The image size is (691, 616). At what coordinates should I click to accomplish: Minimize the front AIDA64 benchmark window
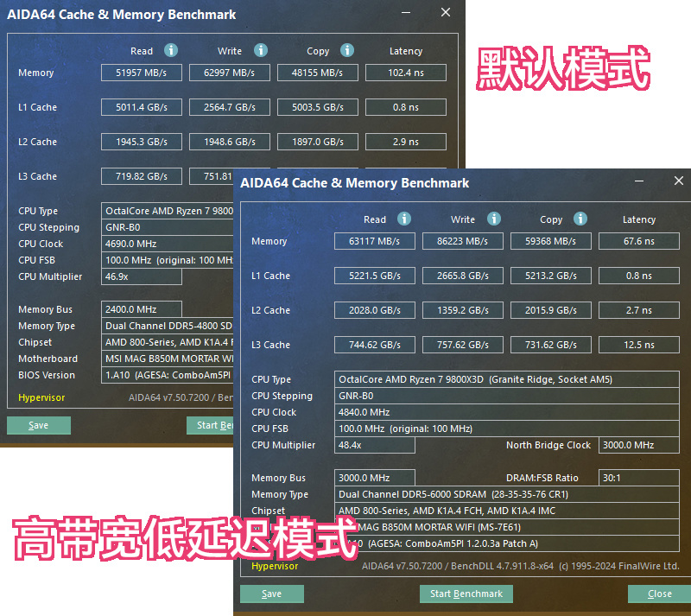coord(639,181)
